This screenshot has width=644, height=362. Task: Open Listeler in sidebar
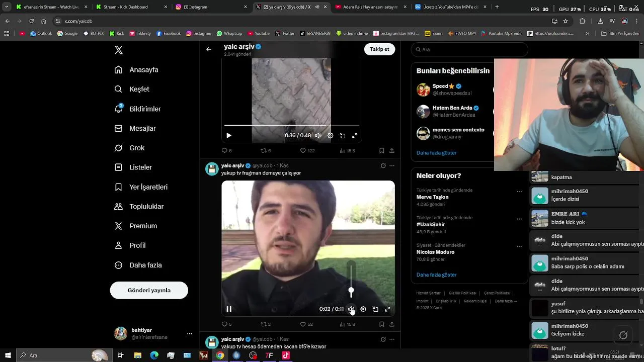click(x=133, y=167)
